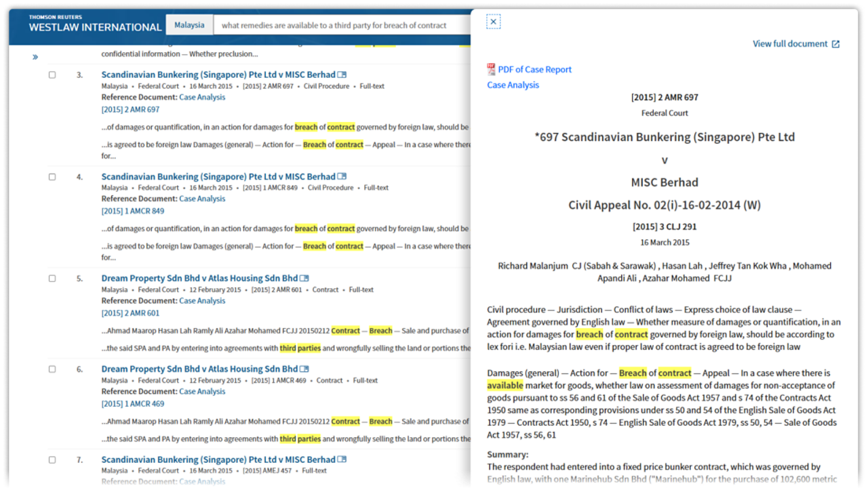868x488 pixels.
Task: Click 'Summary:' heading in preview
Action: pyautogui.click(x=507, y=454)
